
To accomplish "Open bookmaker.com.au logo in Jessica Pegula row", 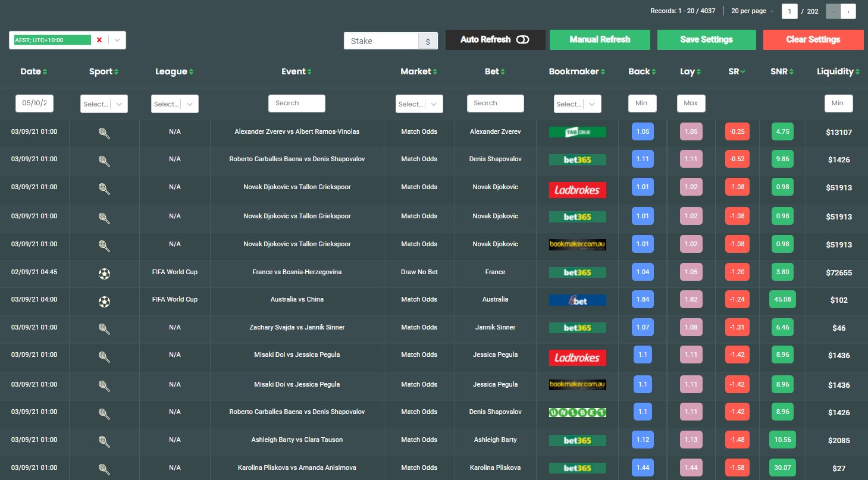I will [x=577, y=385].
